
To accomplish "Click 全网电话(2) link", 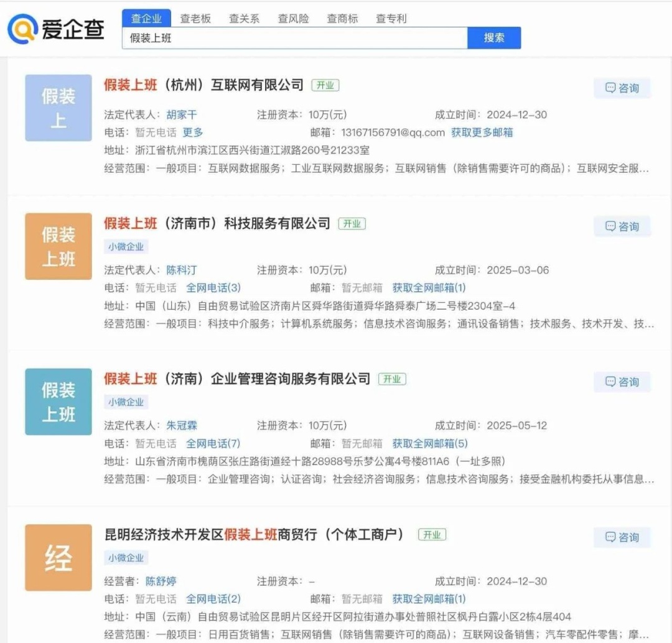I will pyautogui.click(x=213, y=599).
